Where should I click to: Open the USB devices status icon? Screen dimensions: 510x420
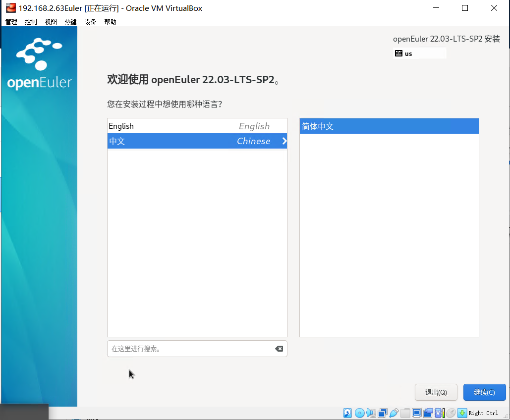(x=394, y=413)
